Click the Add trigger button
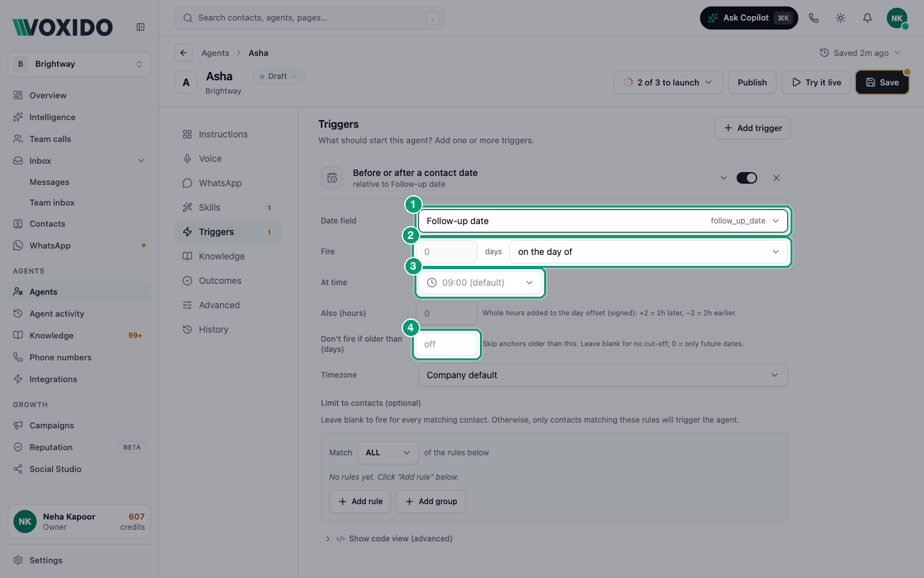 click(x=753, y=128)
